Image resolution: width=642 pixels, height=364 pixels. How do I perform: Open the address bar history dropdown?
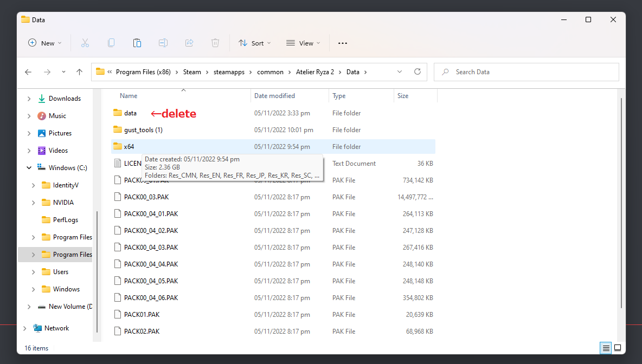coord(400,71)
